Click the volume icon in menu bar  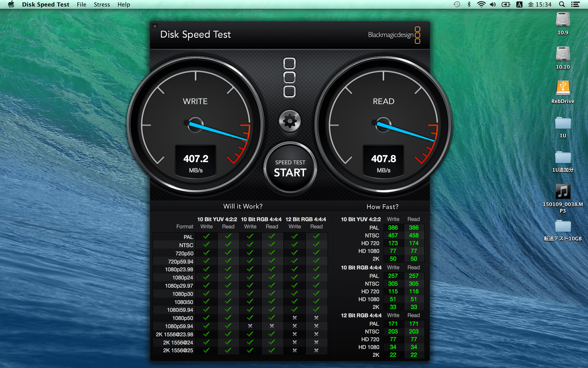pos(493,4)
